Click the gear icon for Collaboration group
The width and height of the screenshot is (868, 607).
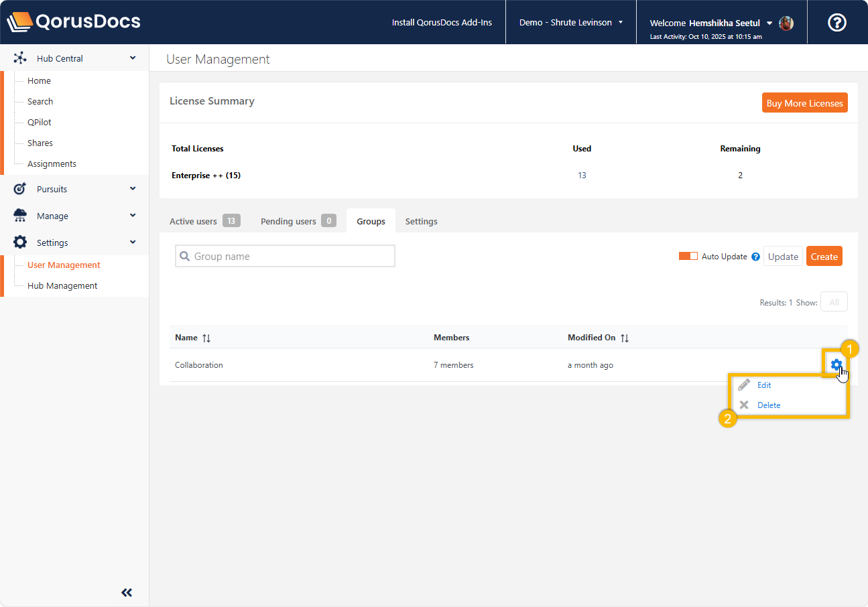836,364
